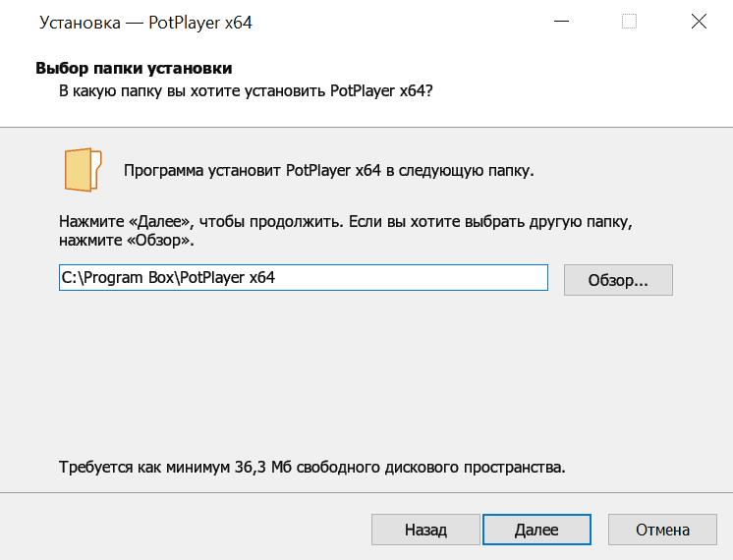Click the heading Выбор папки установки
733x560 pixels.
coord(134,68)
